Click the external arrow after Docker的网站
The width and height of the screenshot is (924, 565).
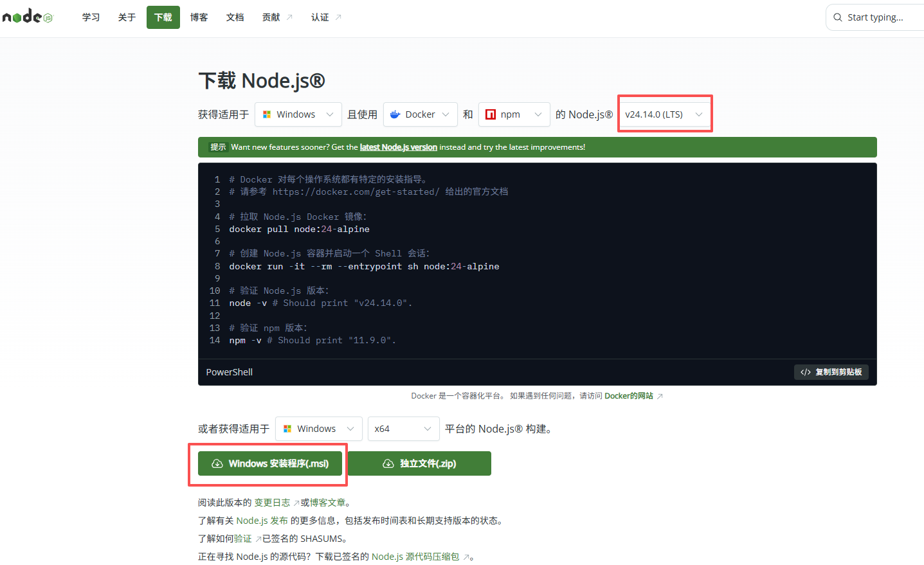click(660, 396)
